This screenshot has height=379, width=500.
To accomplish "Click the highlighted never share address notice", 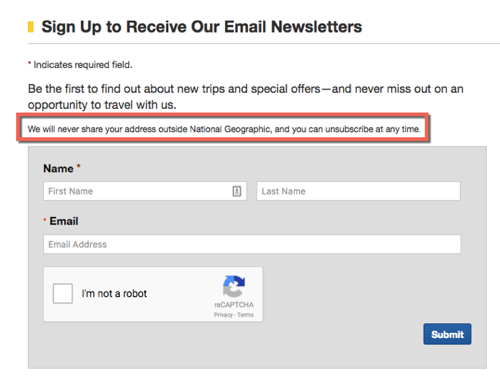I will [224, 129].
